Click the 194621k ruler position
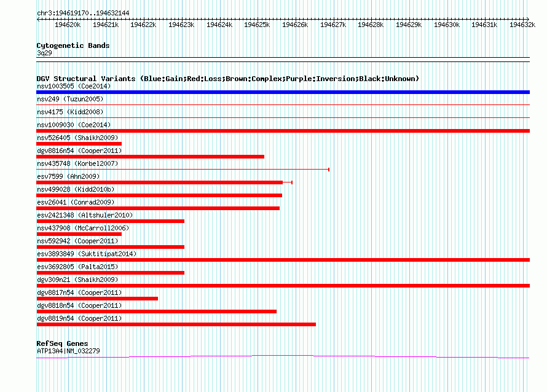Screen dimensions: 547x392 pyautogui.click(x=106, y=25)
